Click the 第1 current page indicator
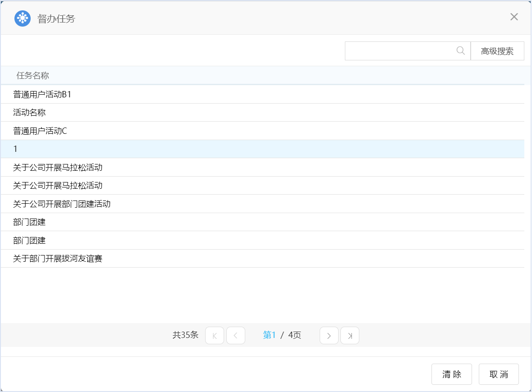Image resolution: width=532 pixels, height=392 pixels. [x=269, y=335]
